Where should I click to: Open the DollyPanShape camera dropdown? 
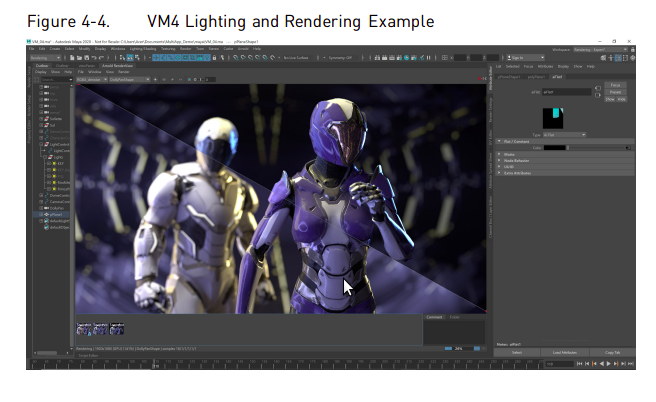(129, 79)
